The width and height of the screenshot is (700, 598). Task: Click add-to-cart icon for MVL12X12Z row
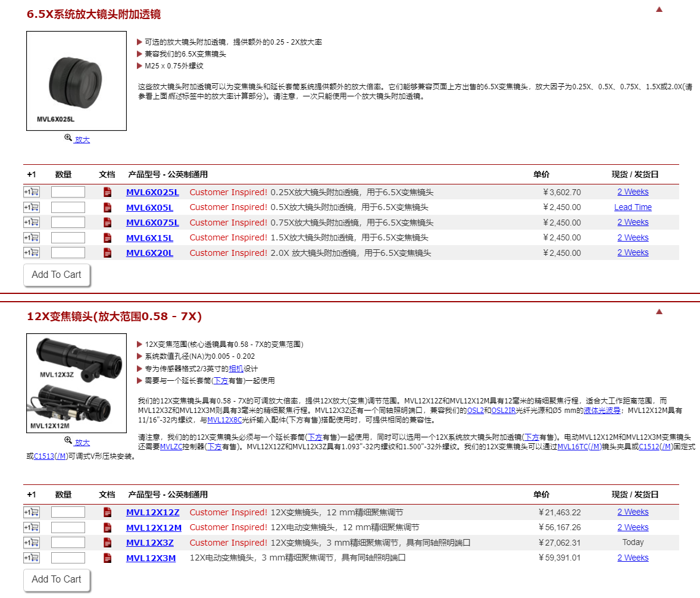point(32,512)
